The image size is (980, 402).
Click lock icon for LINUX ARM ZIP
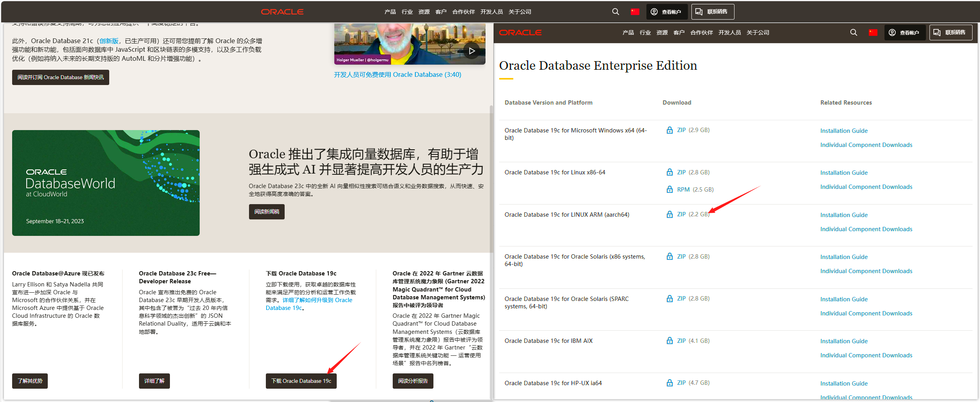pos(670,214)
